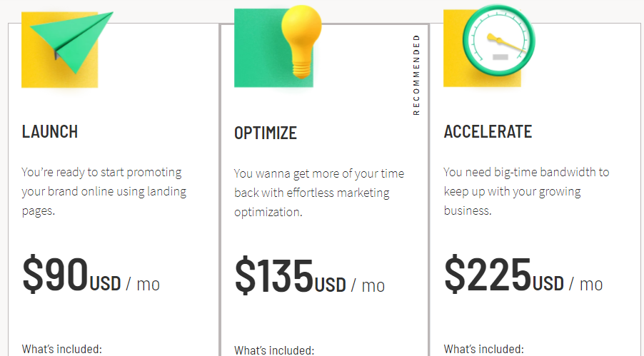Click "What's included:" under the Launch plan

pyautogui.click(x=61, y=349)
